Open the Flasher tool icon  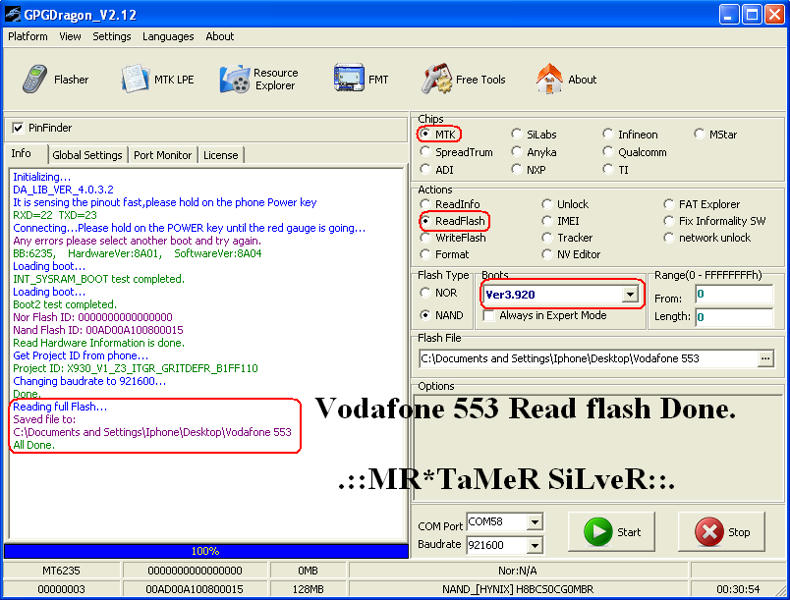click(x=35, y=79)
